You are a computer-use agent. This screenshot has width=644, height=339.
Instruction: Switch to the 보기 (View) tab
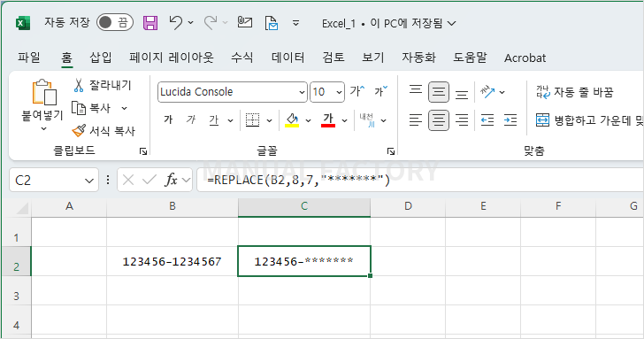tap(373, 58)
